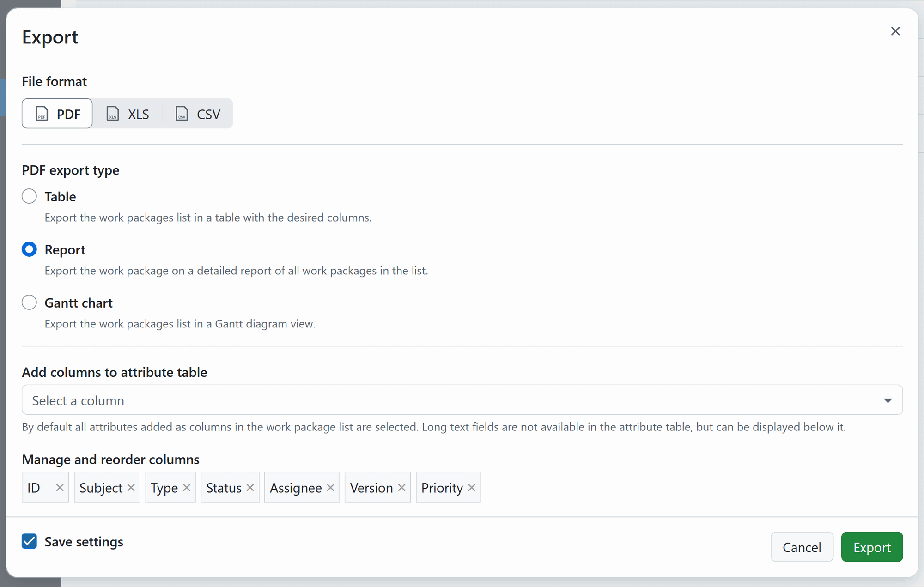Switch to the XLS file format
This screenshot has width=924, height=587.
click(x=128, y=114)
